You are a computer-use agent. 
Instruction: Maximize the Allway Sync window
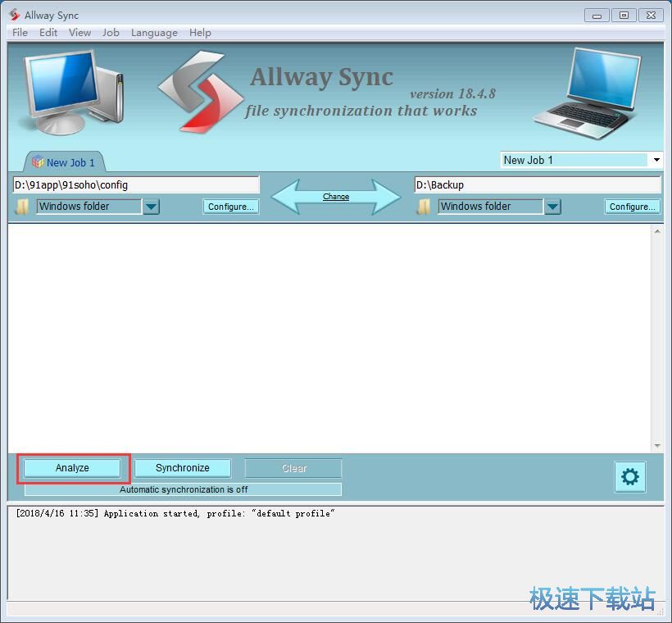[624, 16]
